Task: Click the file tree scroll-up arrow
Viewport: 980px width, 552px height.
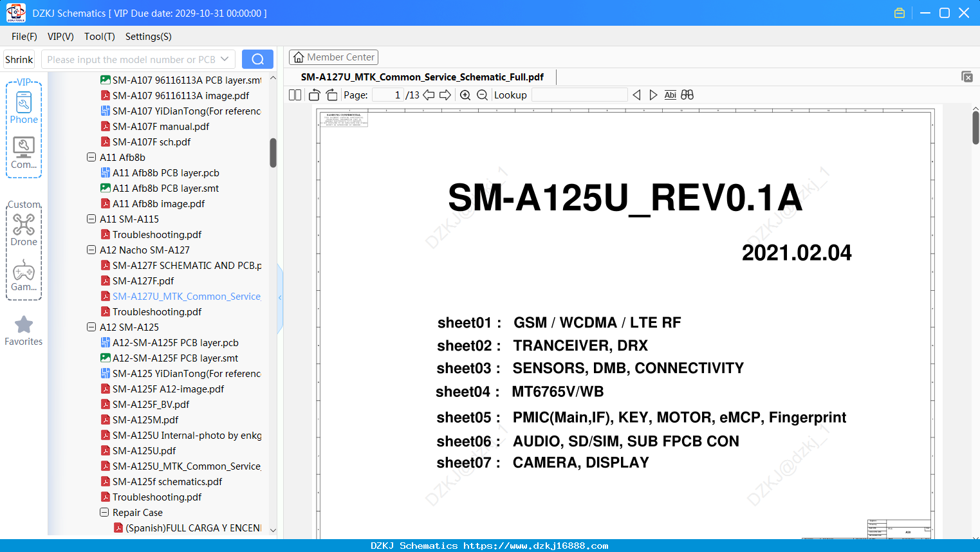Action: (273, 78)
